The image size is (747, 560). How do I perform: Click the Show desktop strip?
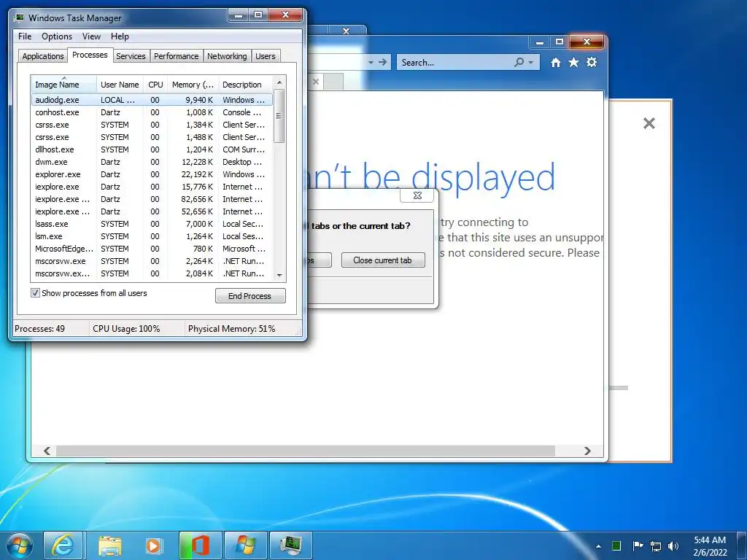(741, 545)
